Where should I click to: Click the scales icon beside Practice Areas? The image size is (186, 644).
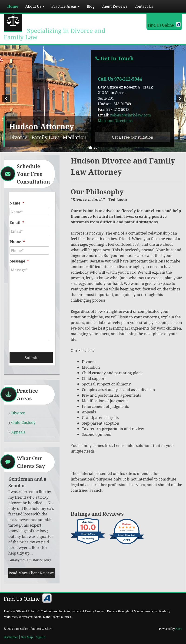click(x=8, y=394)
